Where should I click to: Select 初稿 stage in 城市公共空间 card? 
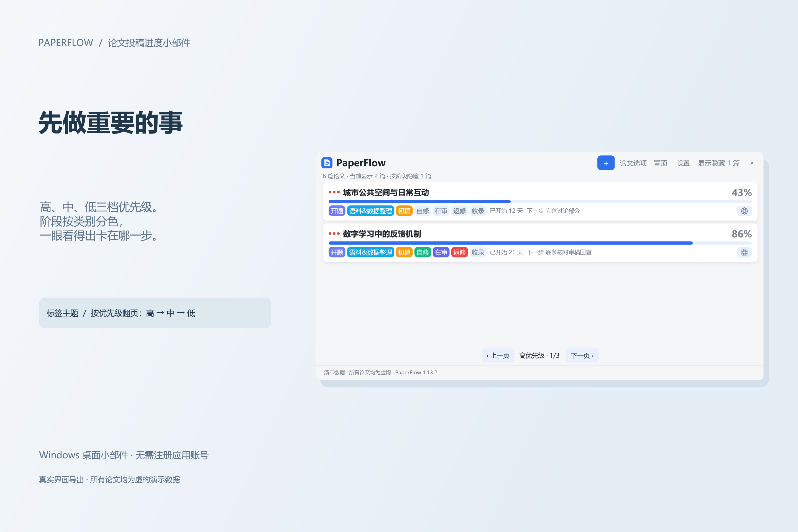tap(404, 211)
